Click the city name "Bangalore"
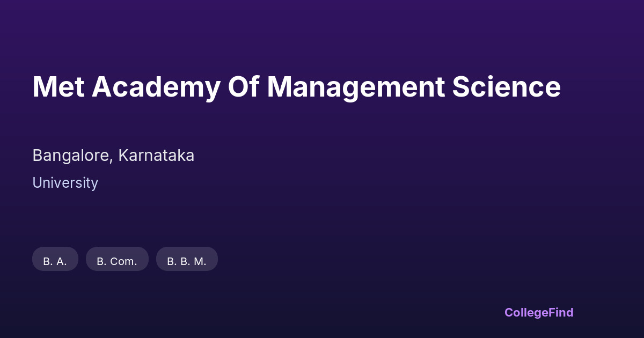 (71, 156)
